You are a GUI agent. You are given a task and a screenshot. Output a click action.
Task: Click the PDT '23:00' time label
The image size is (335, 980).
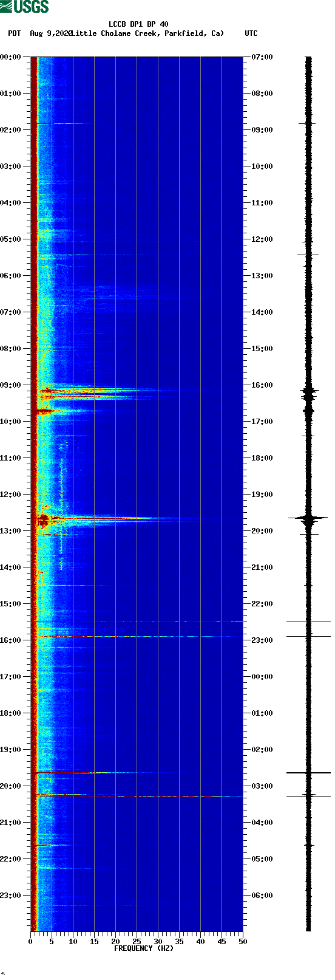click(x=11, y=896)
